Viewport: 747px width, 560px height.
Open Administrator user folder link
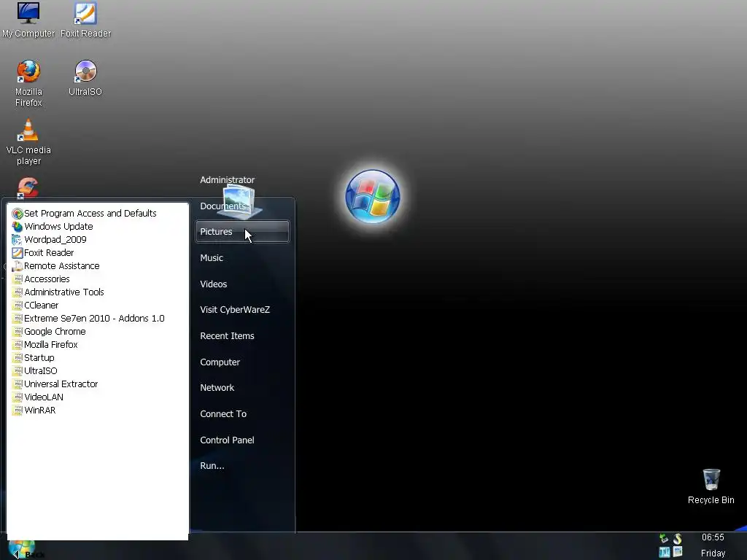coord(228,180)
